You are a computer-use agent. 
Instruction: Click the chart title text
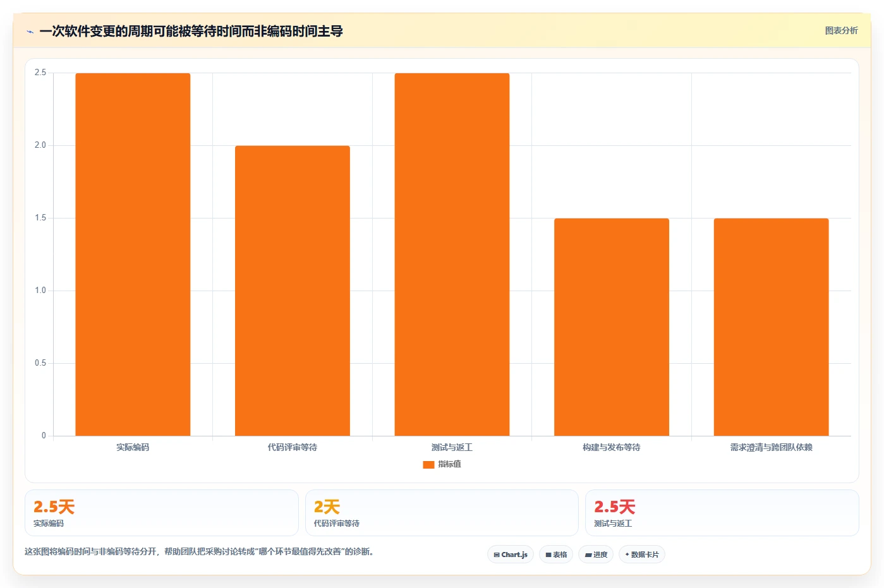tap(191, 32)
